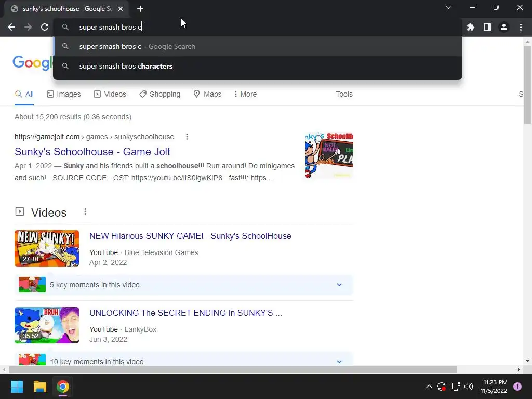This screenshot has width=532, height=399.
Task: Open the More search options menu
Action: click(x=245, y=94)
